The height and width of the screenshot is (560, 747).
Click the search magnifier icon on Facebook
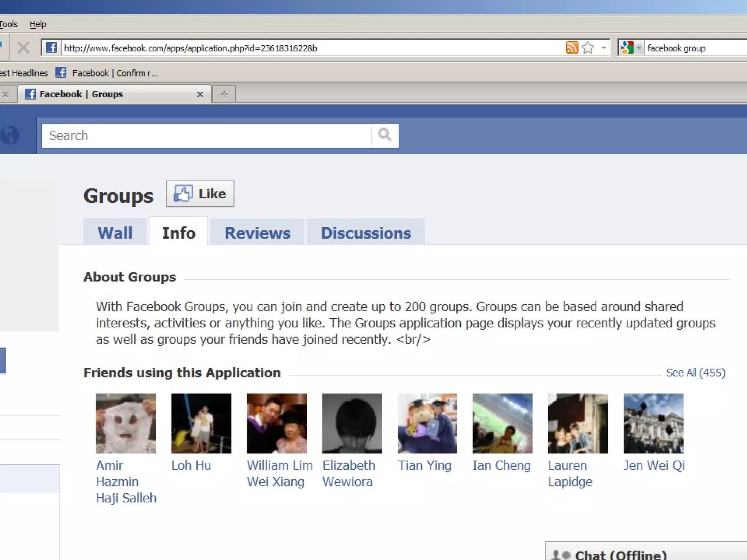coord(385,135)
